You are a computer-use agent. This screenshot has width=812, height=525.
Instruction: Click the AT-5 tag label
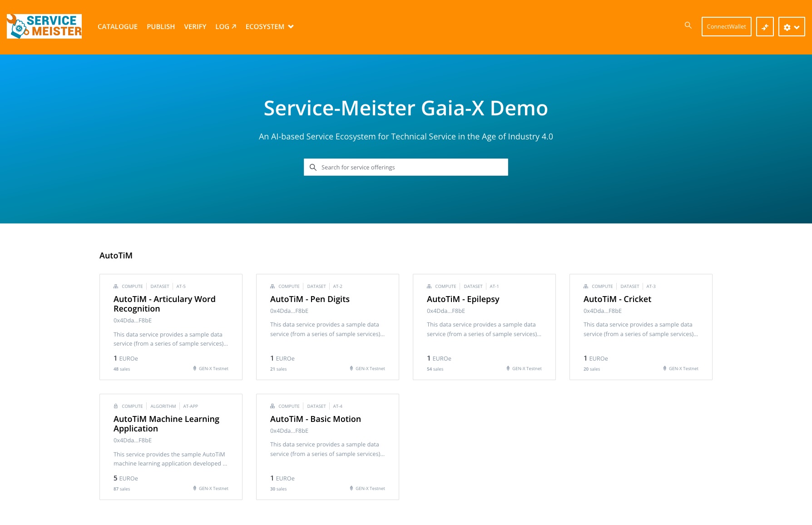[x=181, y=287]
